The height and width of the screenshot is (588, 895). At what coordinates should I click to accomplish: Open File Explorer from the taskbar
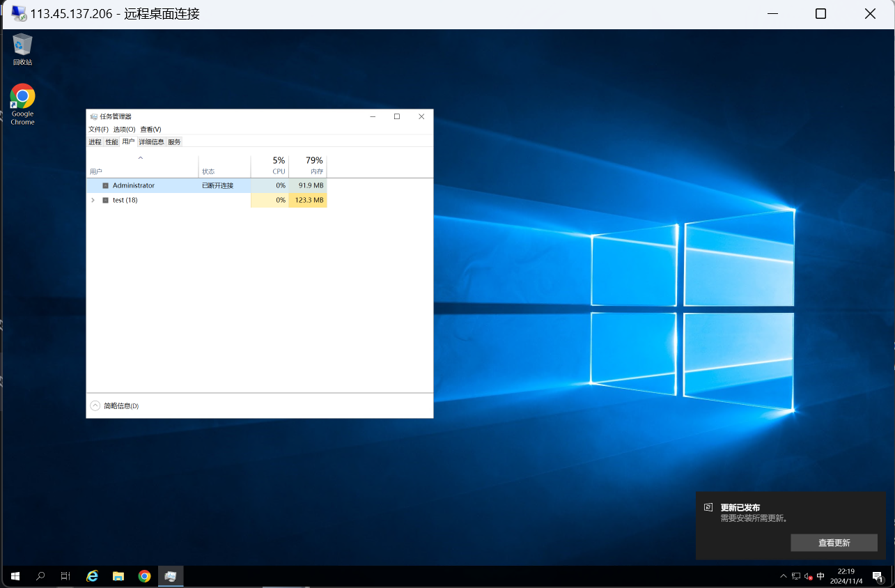pyautogui.click(x=118, y=576)
